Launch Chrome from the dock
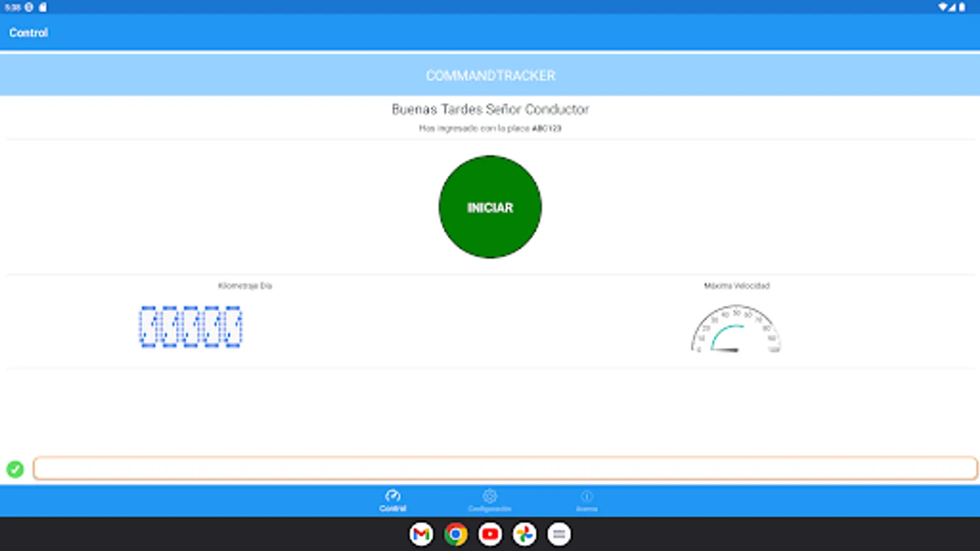 pyautogui.click(x=456, y=534)
